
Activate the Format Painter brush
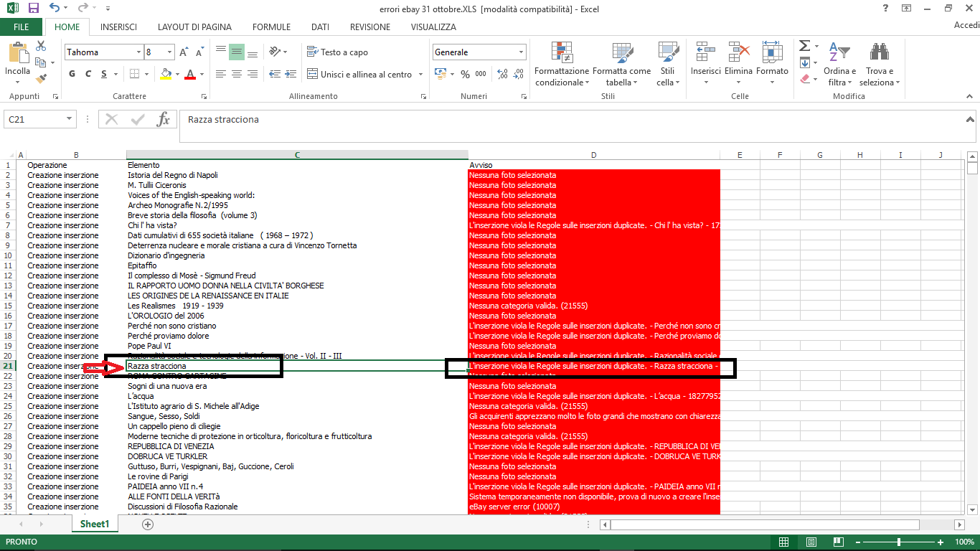[x=41, y=78]
